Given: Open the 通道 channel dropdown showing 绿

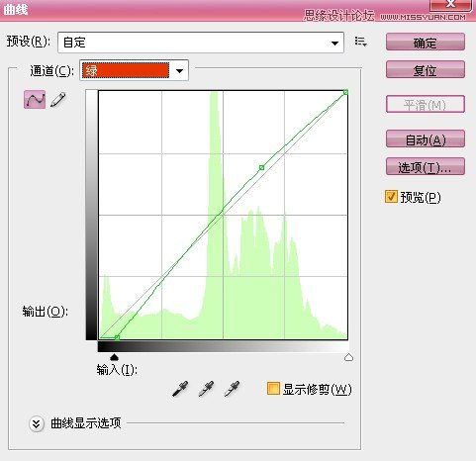Looking at the screenshot, I should coord(134,70).
